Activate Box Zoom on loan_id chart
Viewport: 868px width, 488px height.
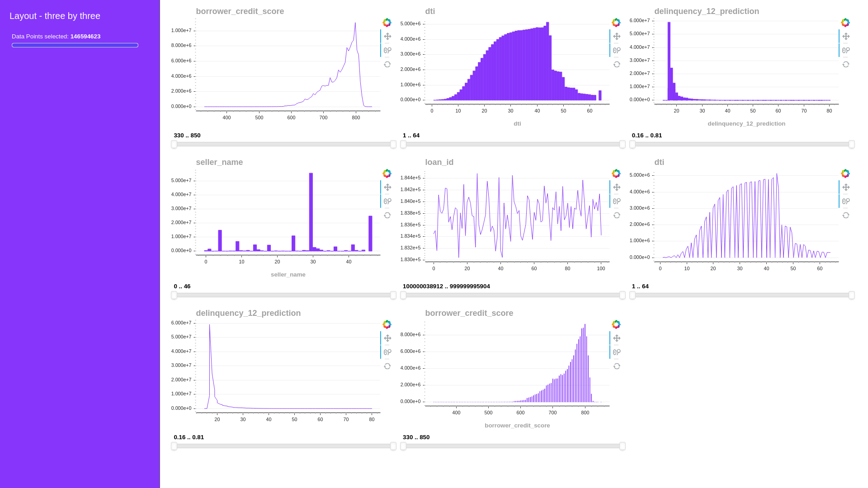click(617, 202)
